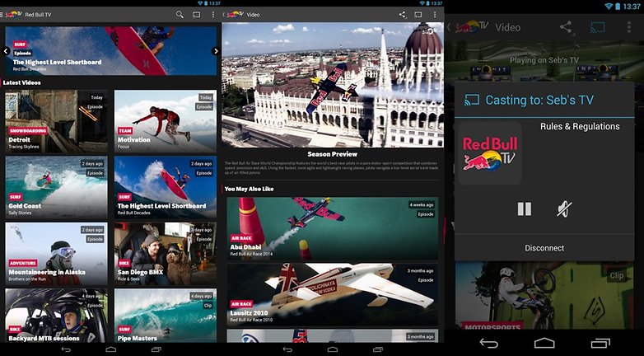Tap the Casting to: Seb's TV title

(539, 100)
